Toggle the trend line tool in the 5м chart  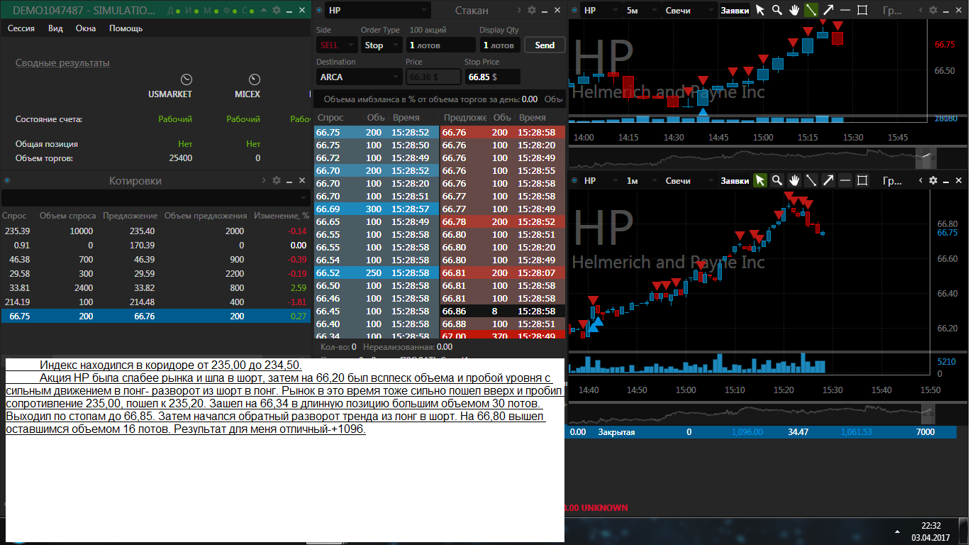click(x=811, y=10)
